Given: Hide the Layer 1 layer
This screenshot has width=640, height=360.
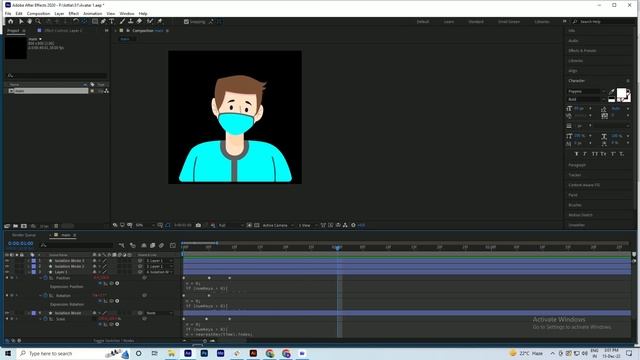Looking at the screenshot, I should tap(7, 272).
